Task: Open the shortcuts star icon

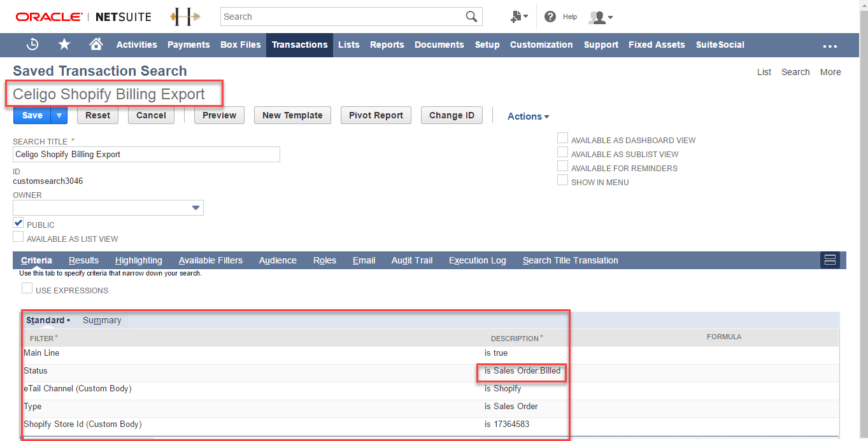Action: [x=64, y=45]
